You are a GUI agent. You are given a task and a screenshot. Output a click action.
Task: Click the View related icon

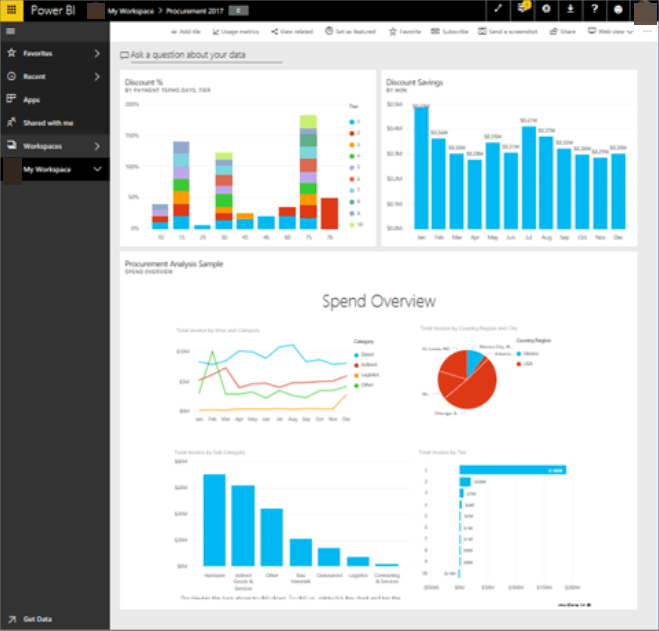click(x=274, y=32)
